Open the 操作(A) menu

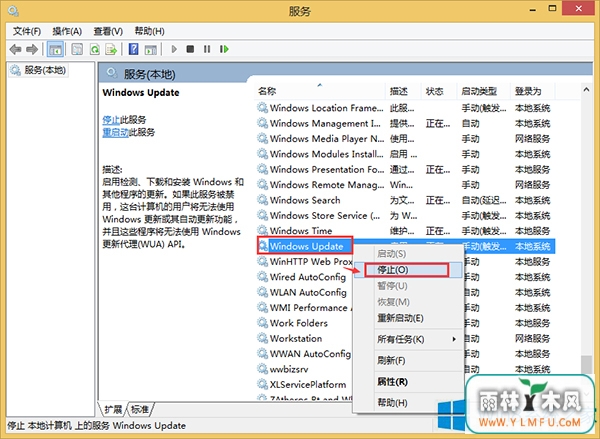[67, 31]
